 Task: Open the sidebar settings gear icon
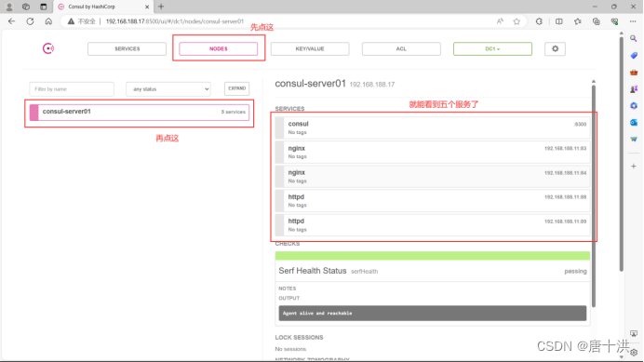click(634, 353)
